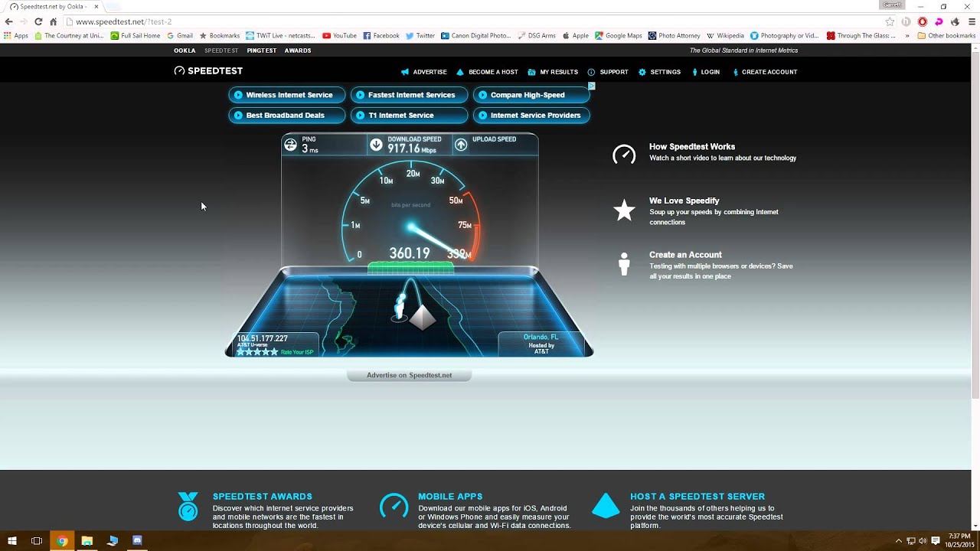Screen dimensions: 980x551
Task: Click the white pyramid server marker
Action: tap(422, 317)
